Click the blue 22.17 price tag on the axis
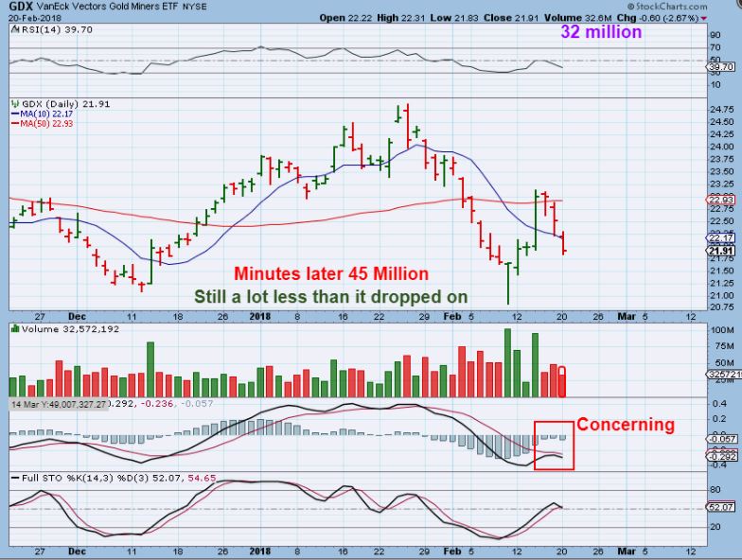 tap(721, 237)
